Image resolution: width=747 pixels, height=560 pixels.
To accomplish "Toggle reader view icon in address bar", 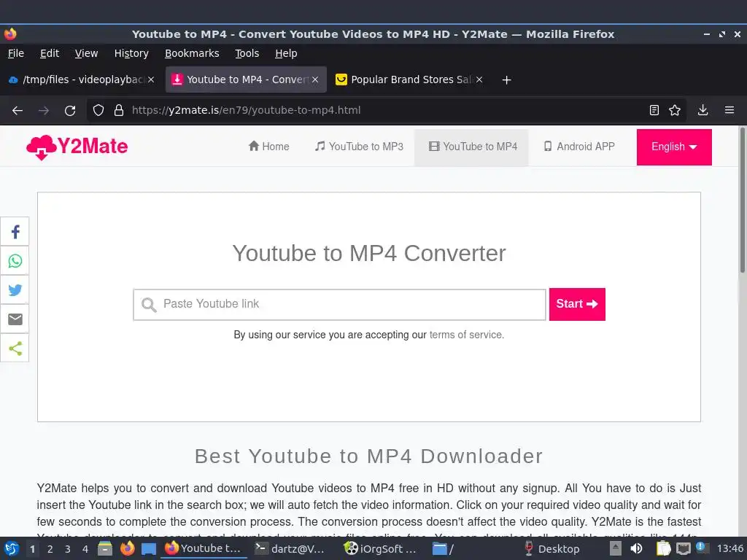I will (654, 111).
